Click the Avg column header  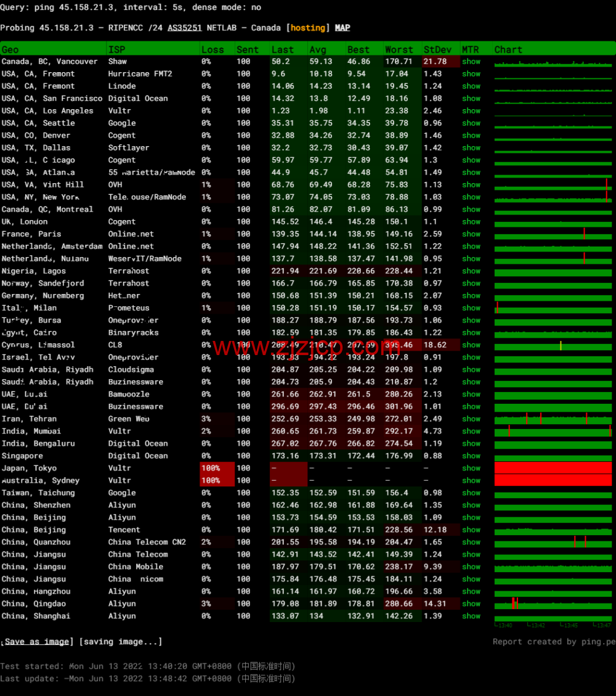pos(318,49)
